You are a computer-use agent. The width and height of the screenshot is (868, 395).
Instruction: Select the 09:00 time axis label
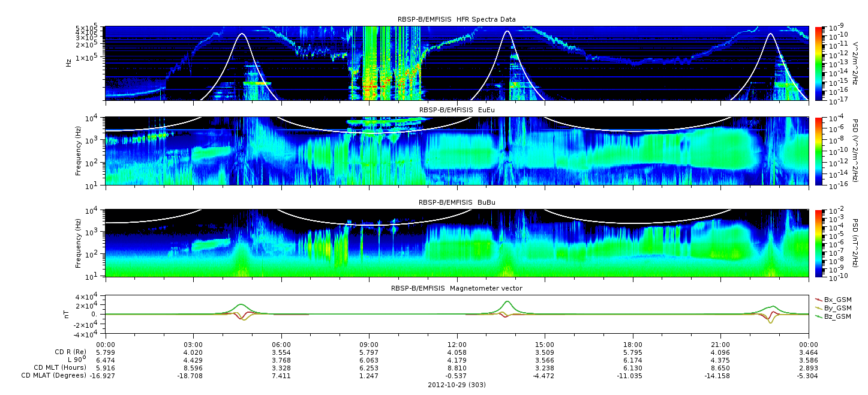point(369,343)
